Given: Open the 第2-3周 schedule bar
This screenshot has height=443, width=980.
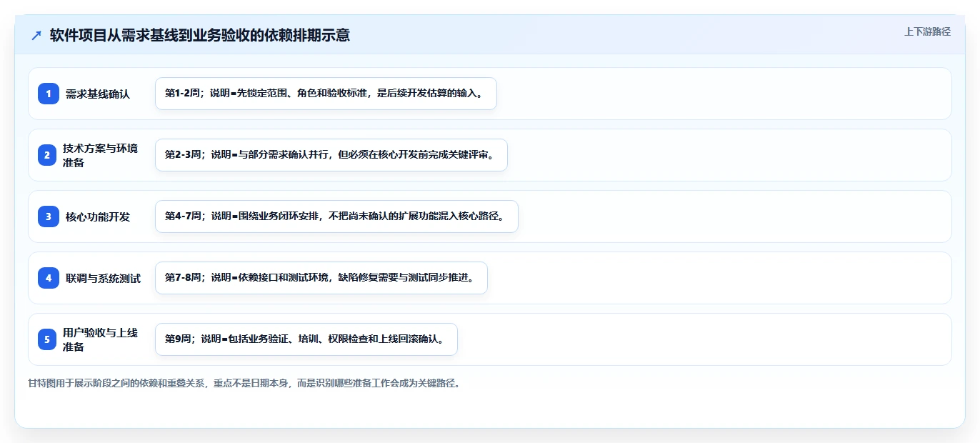Looking at the screenshot, I should pyautogui.click(x=331, y=155).
